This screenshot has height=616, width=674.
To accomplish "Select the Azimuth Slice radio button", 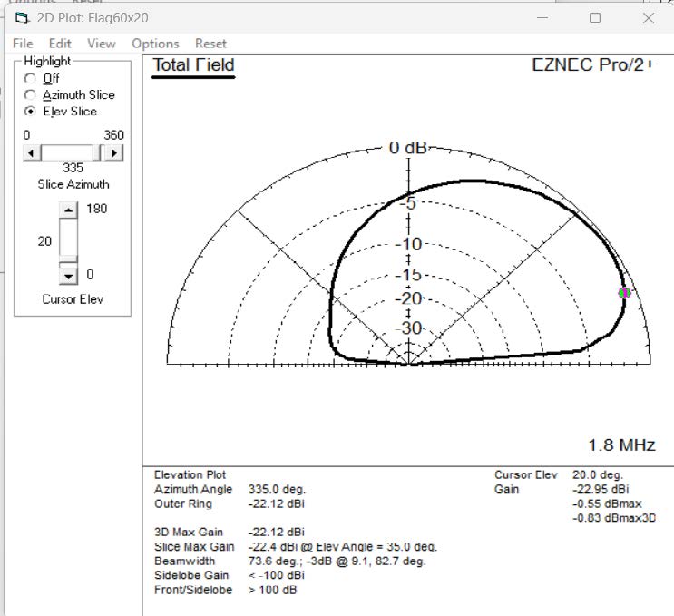I will tap(30, 94).
